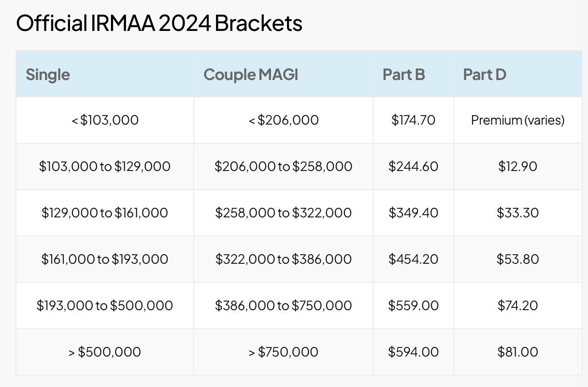
Task: Select the 'Premium (varies)' cell
Action: point(518,120)
